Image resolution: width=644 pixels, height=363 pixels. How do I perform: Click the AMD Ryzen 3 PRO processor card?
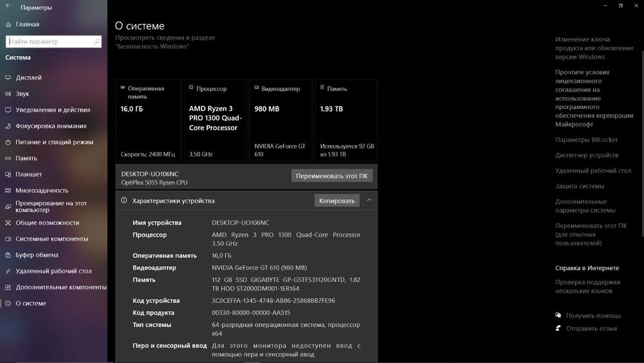(215, 120)
